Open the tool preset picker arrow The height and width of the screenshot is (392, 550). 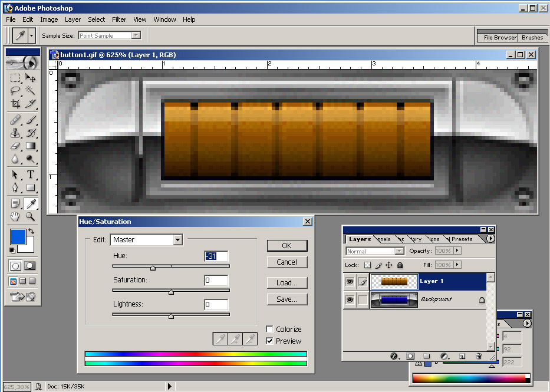click(x=32, y=35)
